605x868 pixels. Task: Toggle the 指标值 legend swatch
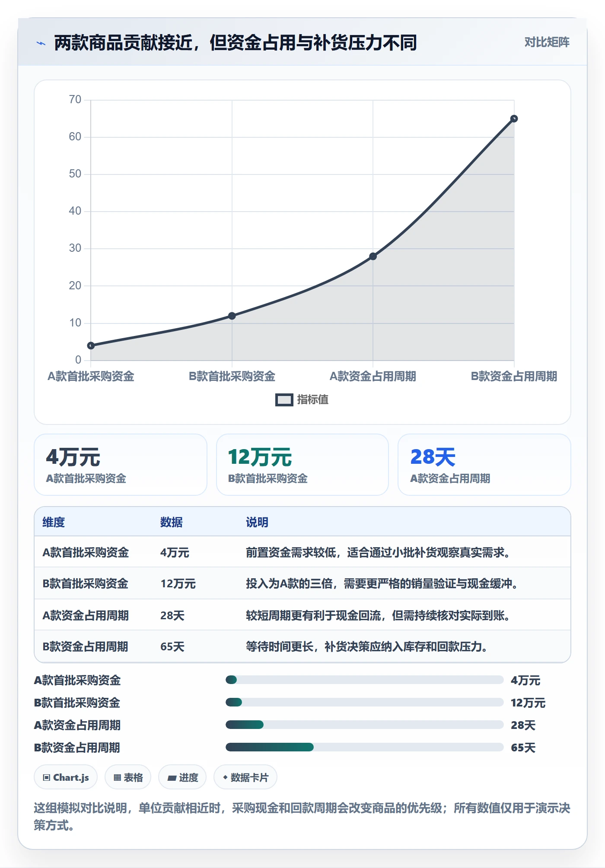[284, 400]
